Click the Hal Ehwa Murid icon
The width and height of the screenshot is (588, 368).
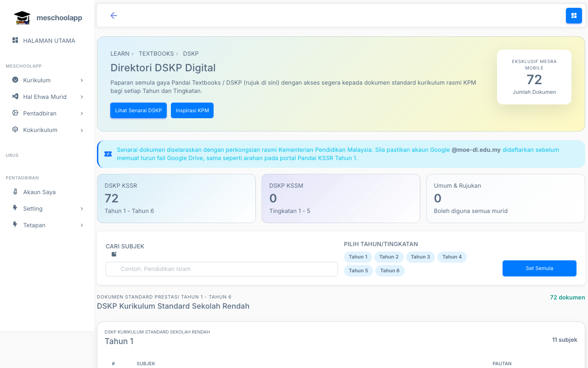[15, 97]
